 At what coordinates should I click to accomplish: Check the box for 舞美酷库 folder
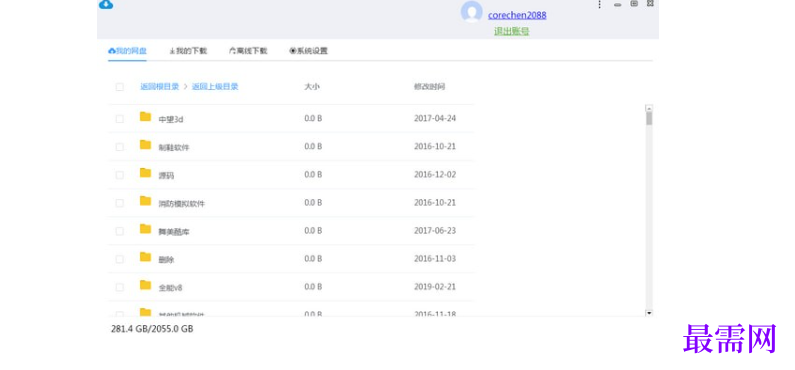[120, 231]
